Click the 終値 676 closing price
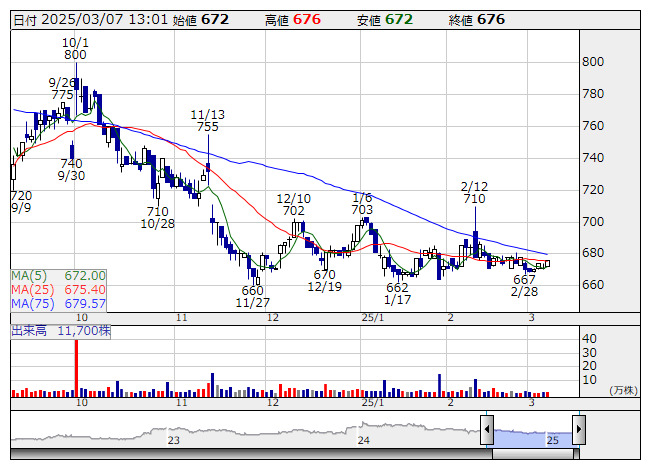This screenshot has width=653, height=470. click(x=477, y=20)
